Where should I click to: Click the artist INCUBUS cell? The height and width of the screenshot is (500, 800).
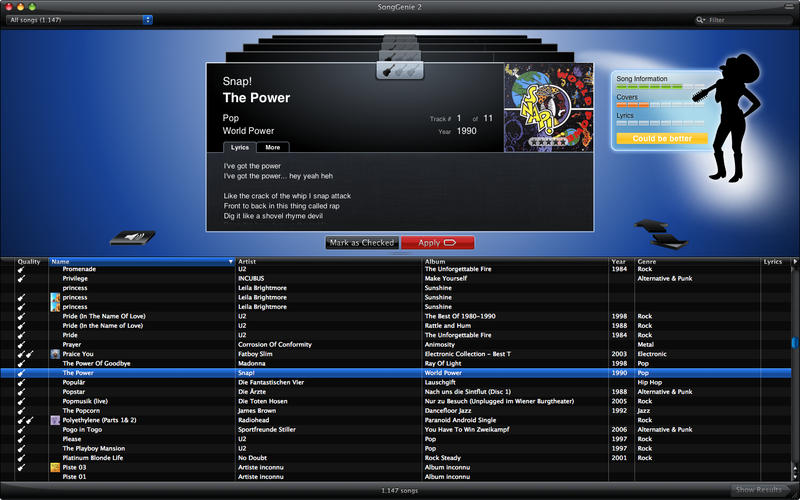click(x=251, y=279)
